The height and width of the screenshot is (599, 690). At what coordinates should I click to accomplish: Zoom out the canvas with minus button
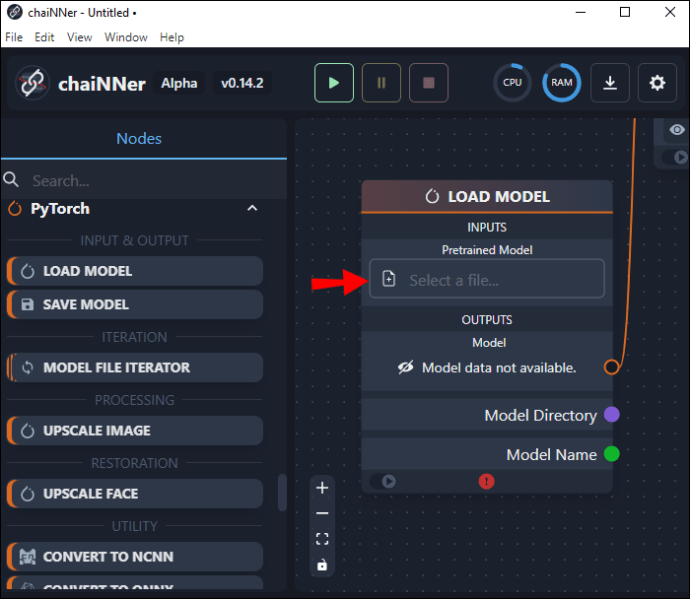click(322, 513)
